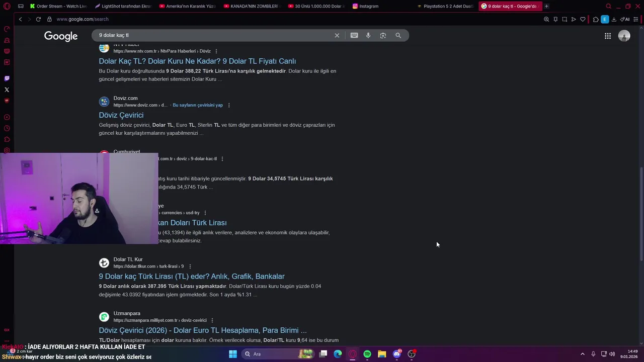
Task: Open File Explorer from the taskbar
Action: tap(382, 354)
